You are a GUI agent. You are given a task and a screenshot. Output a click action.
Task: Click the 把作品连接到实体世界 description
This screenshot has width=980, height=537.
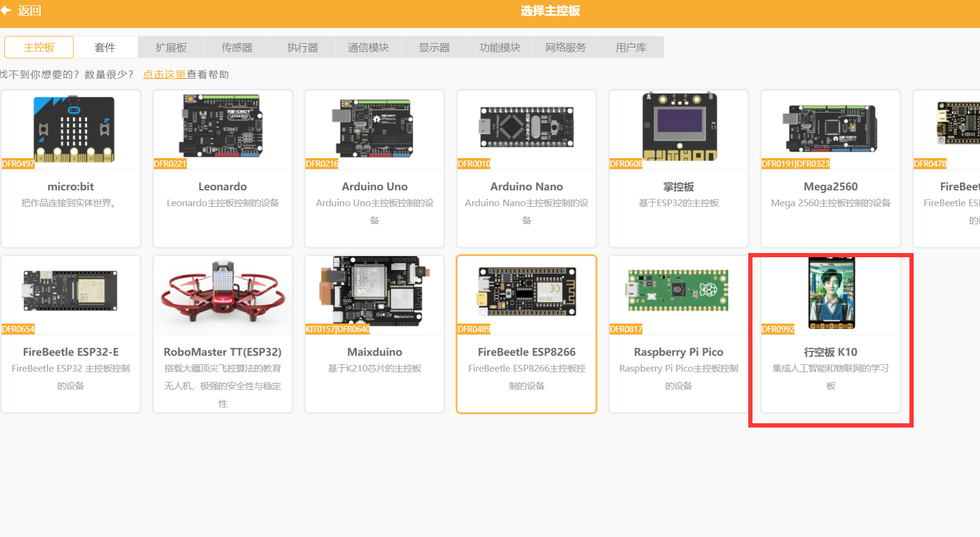click(x=69, y=203)
